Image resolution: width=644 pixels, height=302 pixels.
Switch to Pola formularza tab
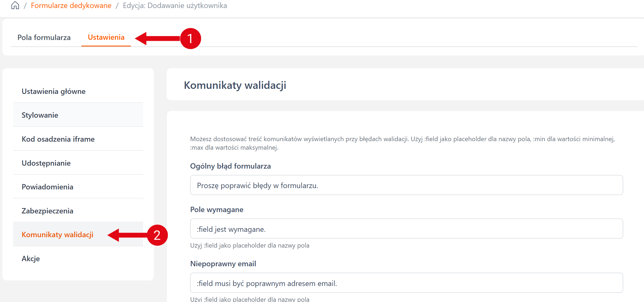coord(44,37)
